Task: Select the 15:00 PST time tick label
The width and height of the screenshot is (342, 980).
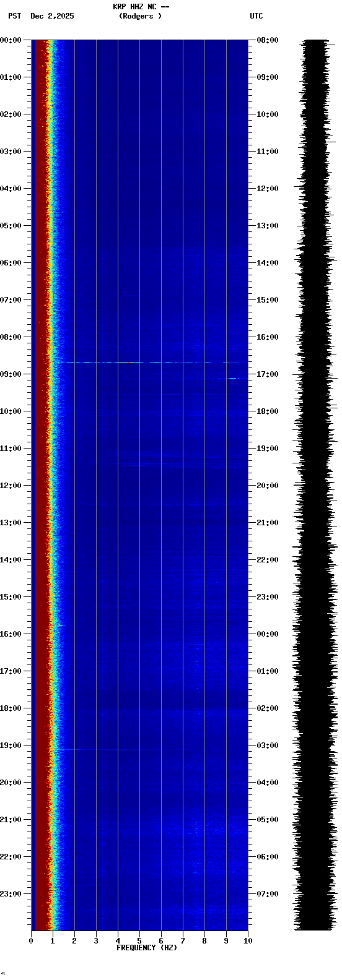Action: (x=11, y=597)
